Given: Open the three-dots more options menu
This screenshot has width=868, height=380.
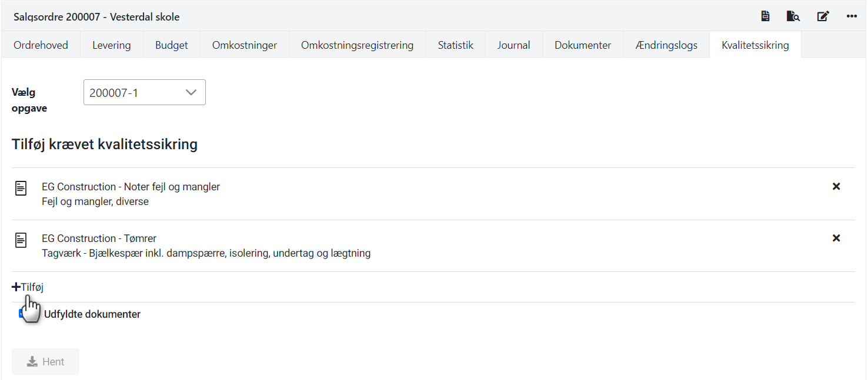Looking at the screenshot, I should click(852, 16).
